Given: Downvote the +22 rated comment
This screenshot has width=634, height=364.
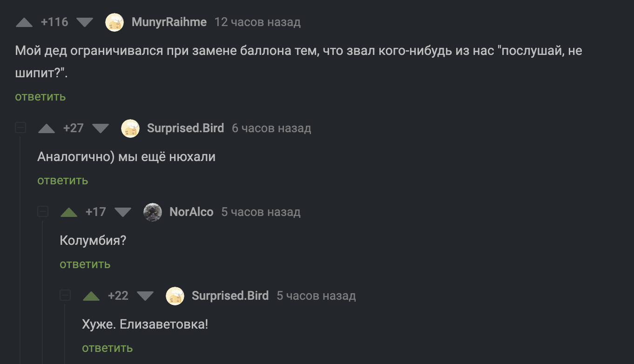Looking at the screenshot, I should point(145,296).
